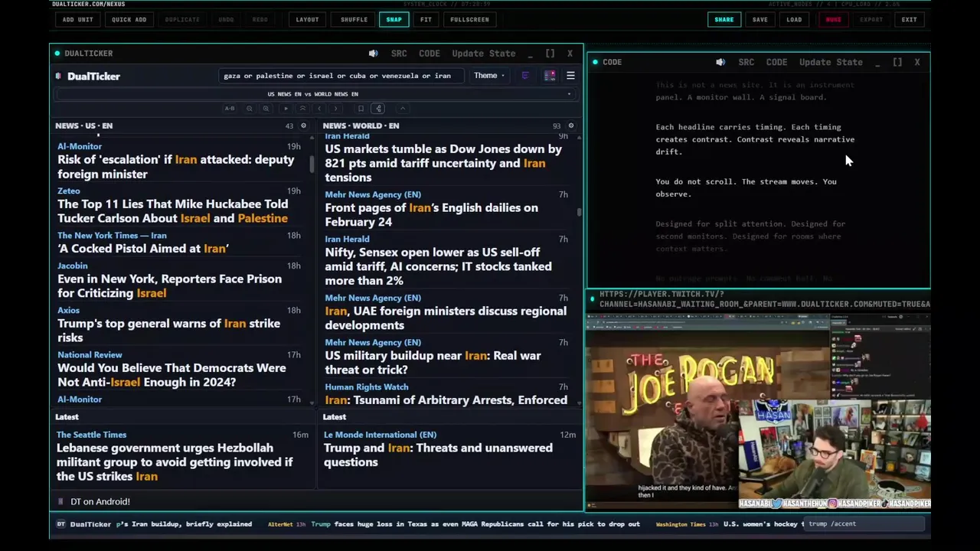Screen dimensions: 980x551
Task: Click Update State in the CODE unit
Action: (x=831, y=62)
